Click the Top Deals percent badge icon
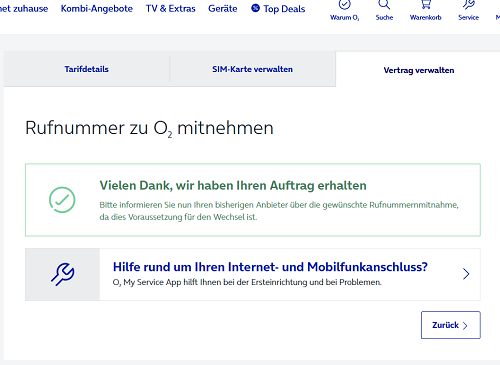The image size is (500, 365). (x=256, y=8)
